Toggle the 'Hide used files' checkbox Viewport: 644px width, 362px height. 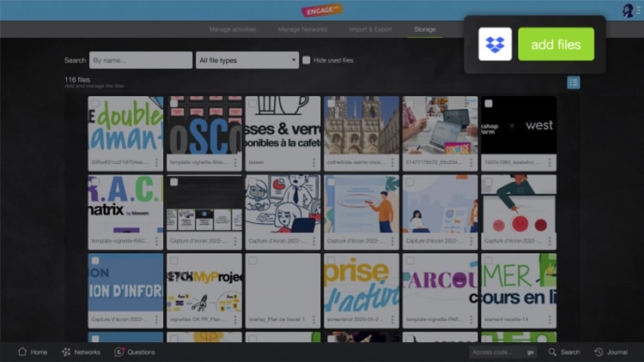[x=307, y=60]
